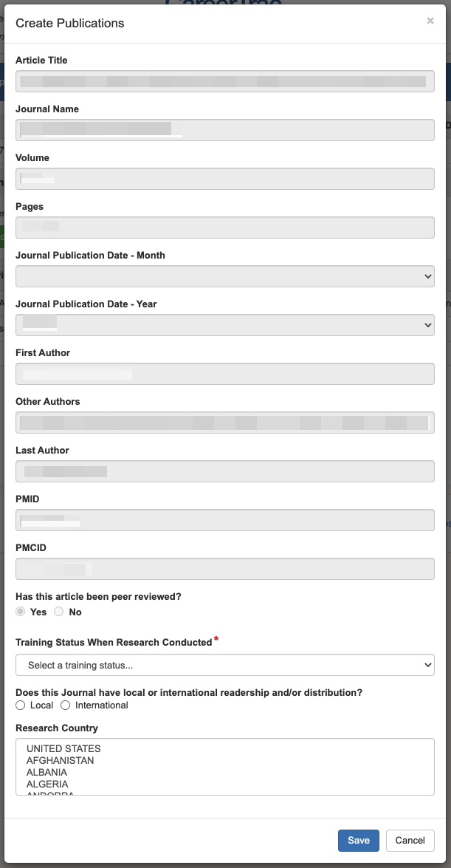
Task: Click the Volume input field
Action: tap(224, 179)
